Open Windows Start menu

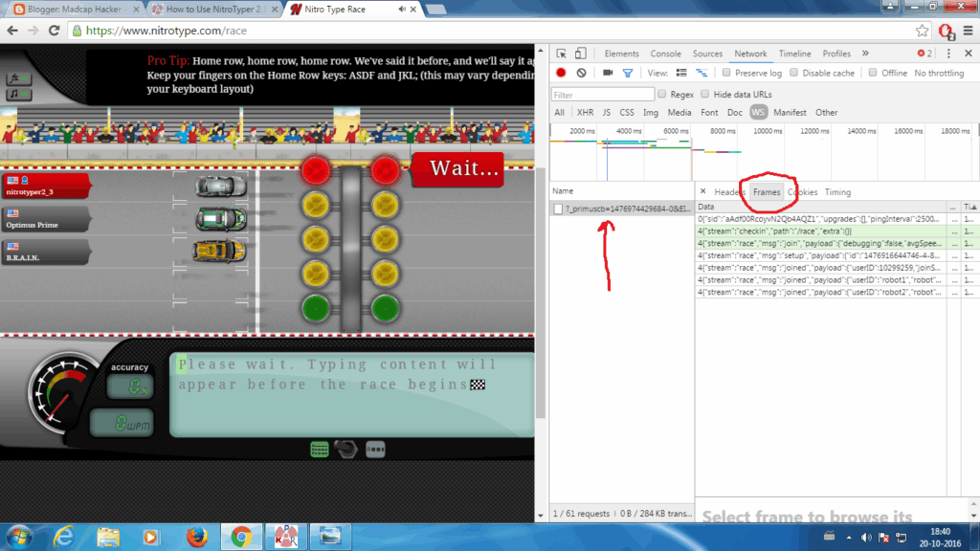coord(19,537)
